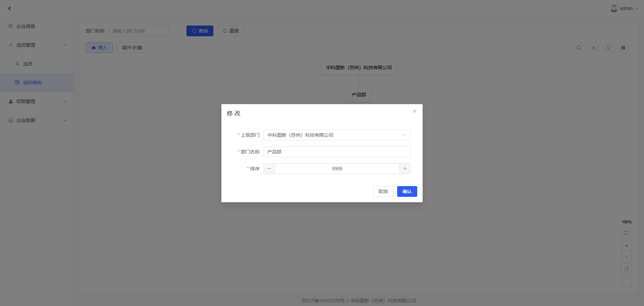Image resolution: width=644 pixels, height=306 pixels.
Task: Close the 修改 dialog with X
Action: click(415, 111)
